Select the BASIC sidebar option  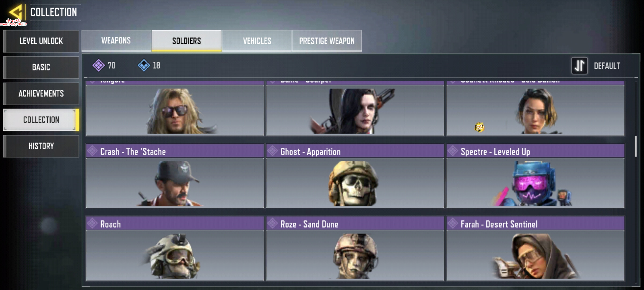pyautogui.click(x=41, y=67)
